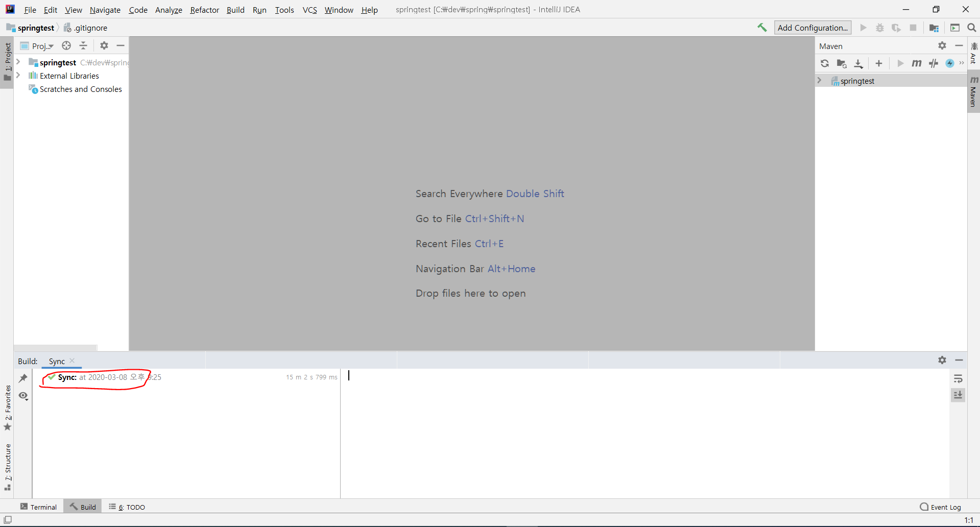Hide the Maven panel
Viewport: 980px width, 527px height.
[x=959, y=45]
